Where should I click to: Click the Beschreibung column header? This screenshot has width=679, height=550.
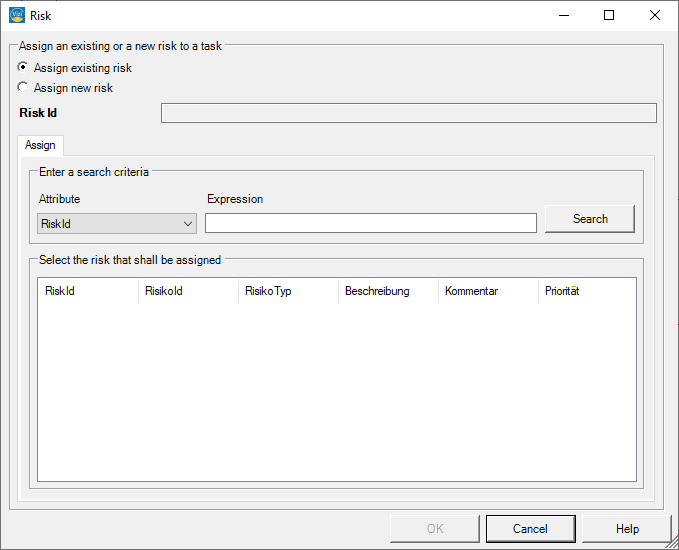click(388, 292)
